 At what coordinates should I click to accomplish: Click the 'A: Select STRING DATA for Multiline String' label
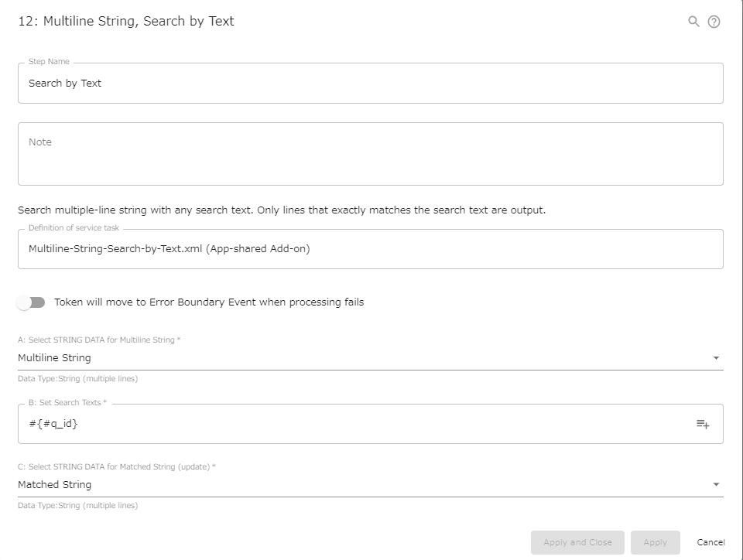[x=99, y=340]
